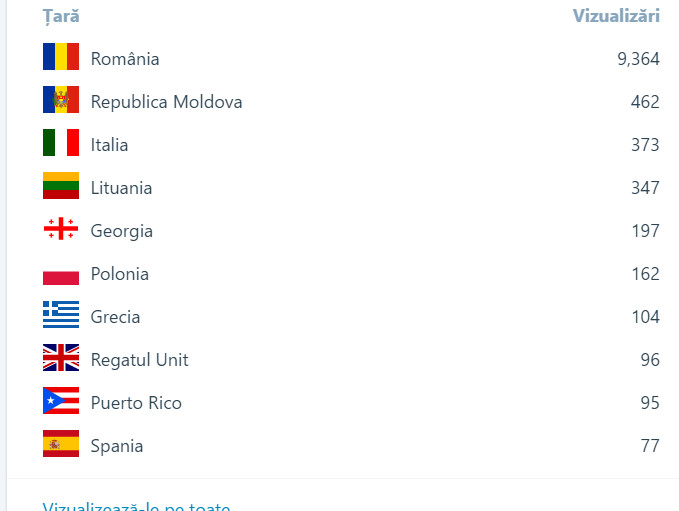Select the Republica Moldova country name

click(166, 101)
